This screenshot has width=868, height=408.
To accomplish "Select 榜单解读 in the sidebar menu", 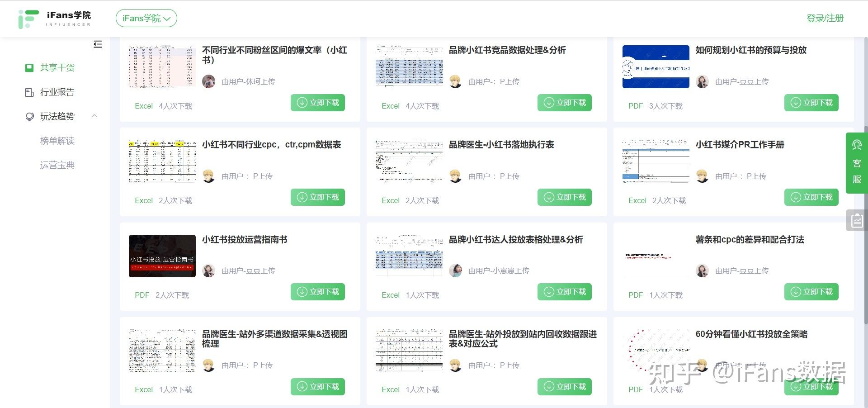I will point(57,141).
